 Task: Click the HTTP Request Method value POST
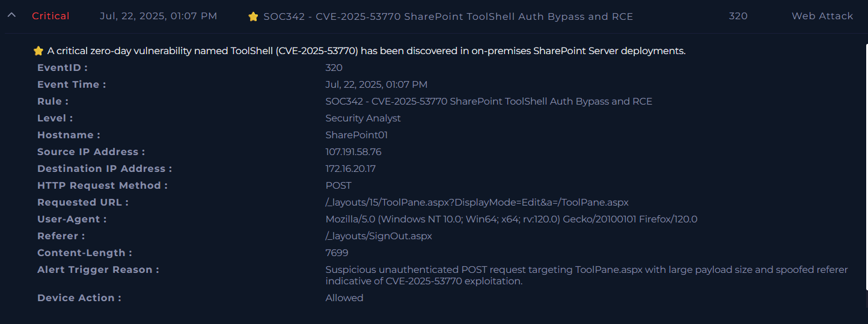coord(338,186)
